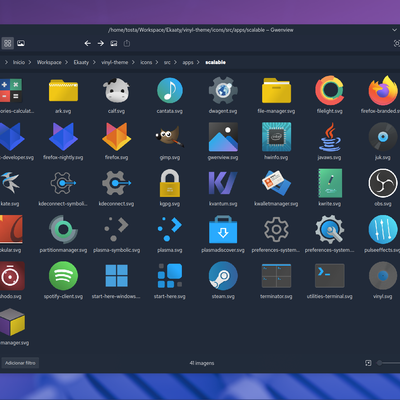Image resolution: width=400 pixels, height=400 pixels.
Task: Select the calf.svg cow icon
Action: tap(116, 90)
